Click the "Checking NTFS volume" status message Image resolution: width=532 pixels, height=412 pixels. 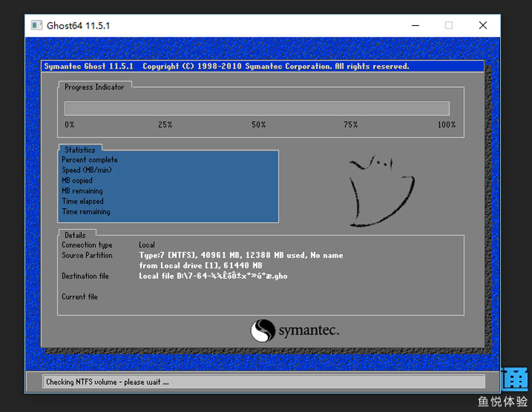pos(107,382)
